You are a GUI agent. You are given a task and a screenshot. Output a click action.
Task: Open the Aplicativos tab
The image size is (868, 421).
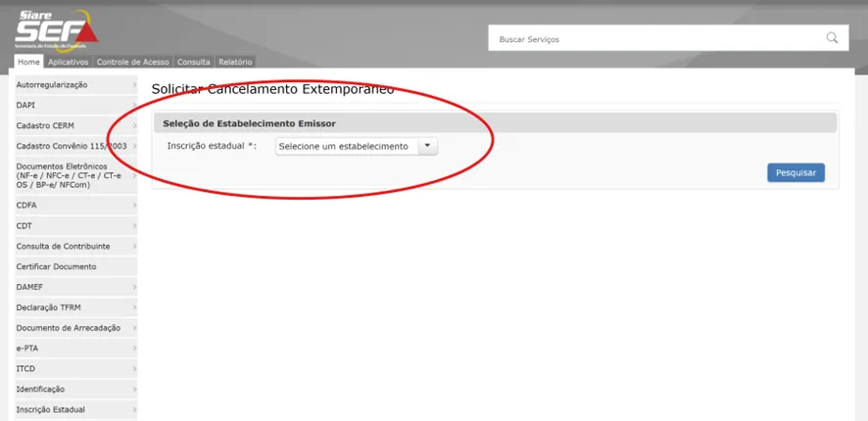[x=69, y=62]
